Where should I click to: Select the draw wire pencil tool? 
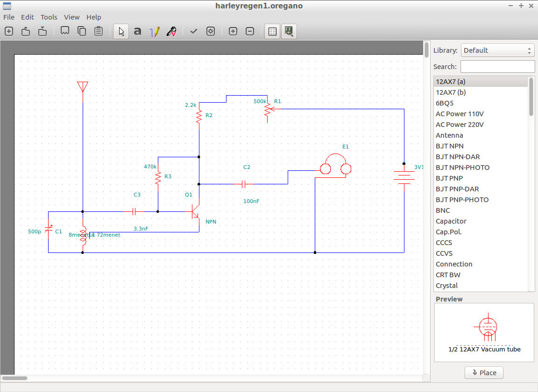(x=155, y=31)
